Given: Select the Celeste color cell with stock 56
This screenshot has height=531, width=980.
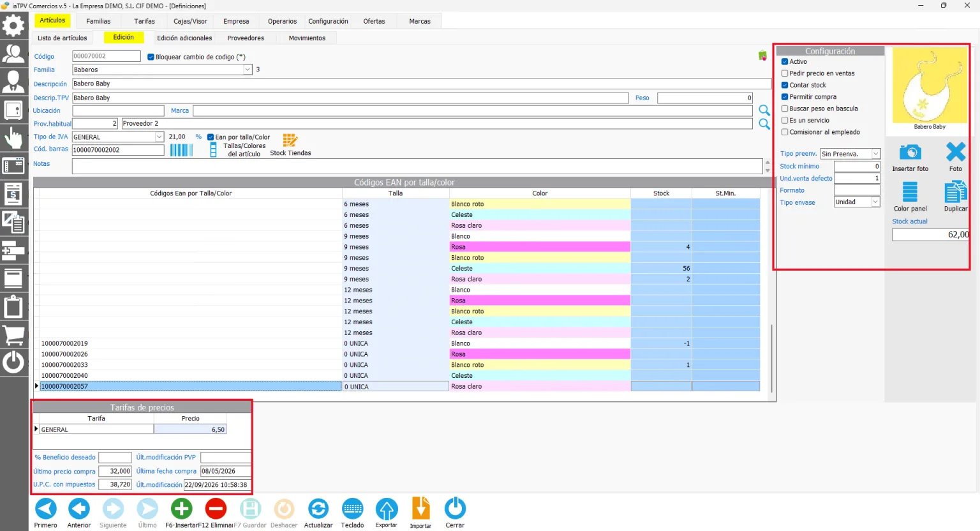Looking at the screenshot, I should tap(540, 269).
